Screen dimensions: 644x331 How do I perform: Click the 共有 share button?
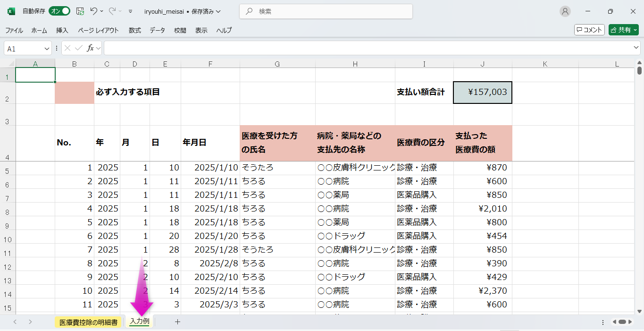[623, 30]
